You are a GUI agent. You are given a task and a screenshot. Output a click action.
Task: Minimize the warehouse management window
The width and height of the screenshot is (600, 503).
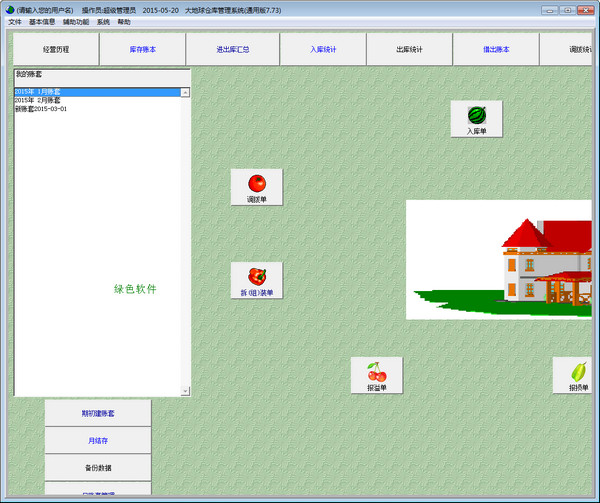click(x=550, y=10)
